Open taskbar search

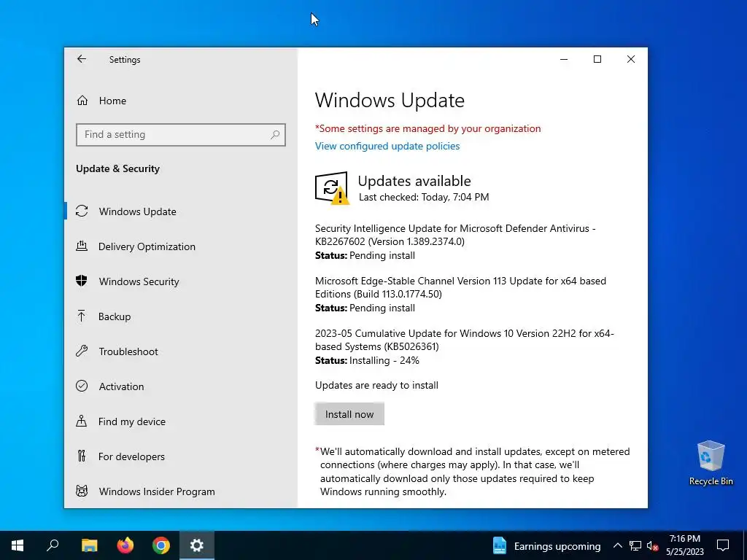click(53, 545)
